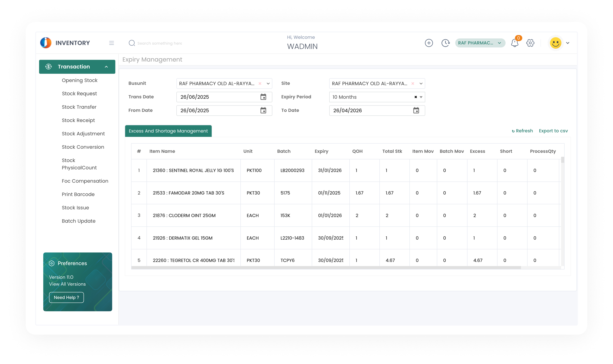The height and width of the screenshot is (364, 613).
Task: Click View All Versions link
Action: click(67, 284)
